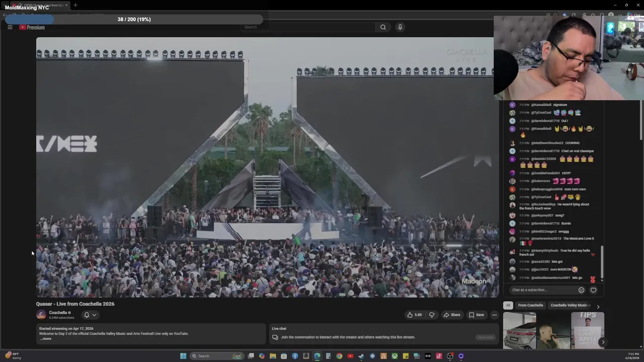Open Steam from the taskbar
Screen dimensions: 644x362
(361, 356)
